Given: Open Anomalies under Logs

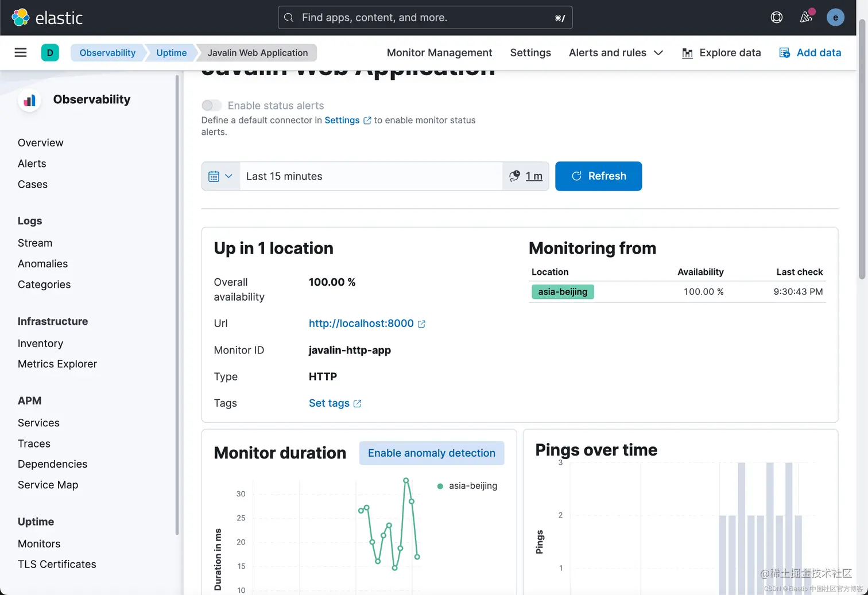Looking at the screenshot, I should tap(43, 264).
